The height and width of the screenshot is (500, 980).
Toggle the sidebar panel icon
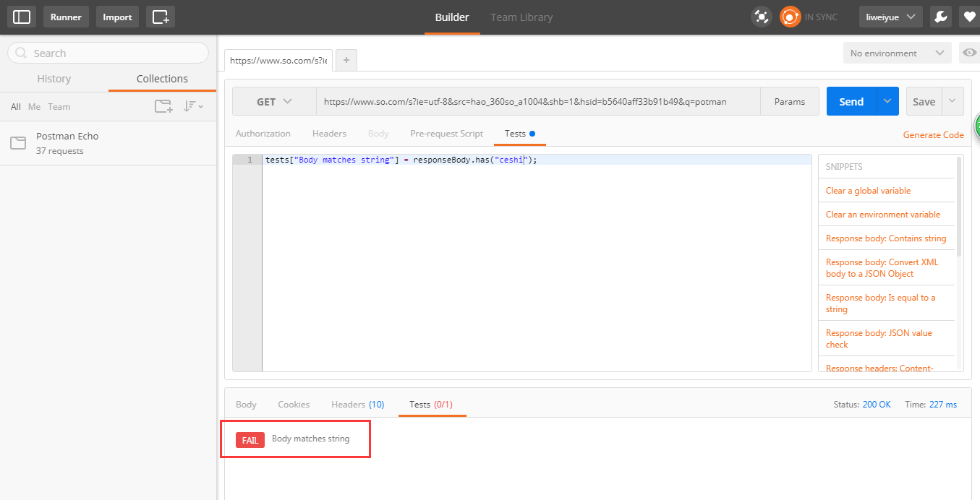pyautogui.click(x=22, y=17)
